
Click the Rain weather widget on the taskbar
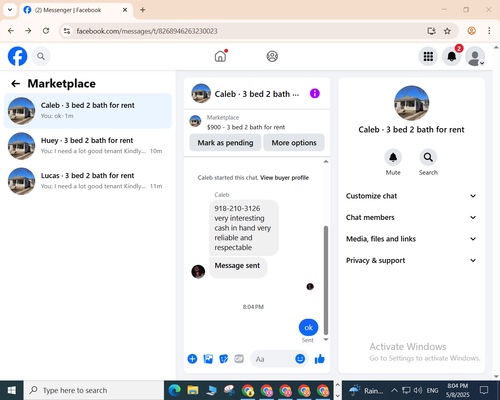click(366, 390)
